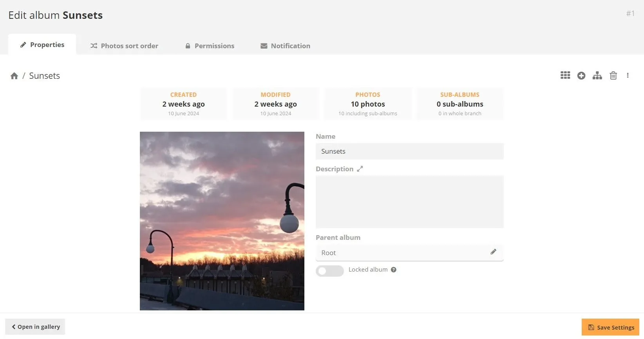Click the sub-album hierarchy icon
The width and height of the screenshot is (644, 339).
597,76
